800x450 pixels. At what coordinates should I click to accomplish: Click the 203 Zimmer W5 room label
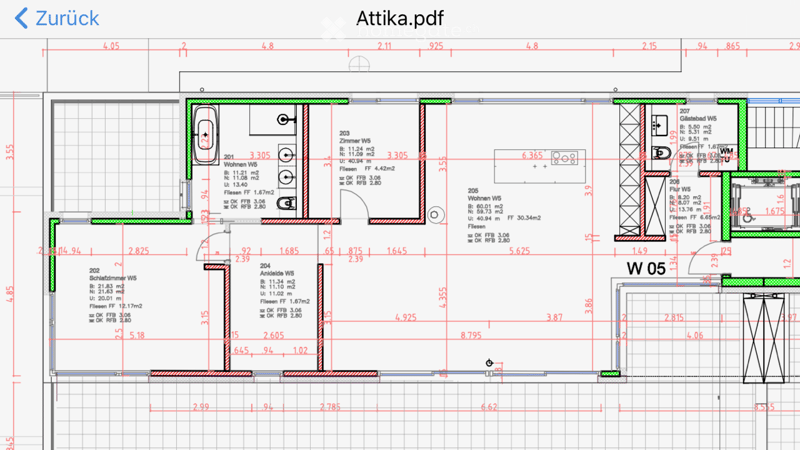[355, 137]
